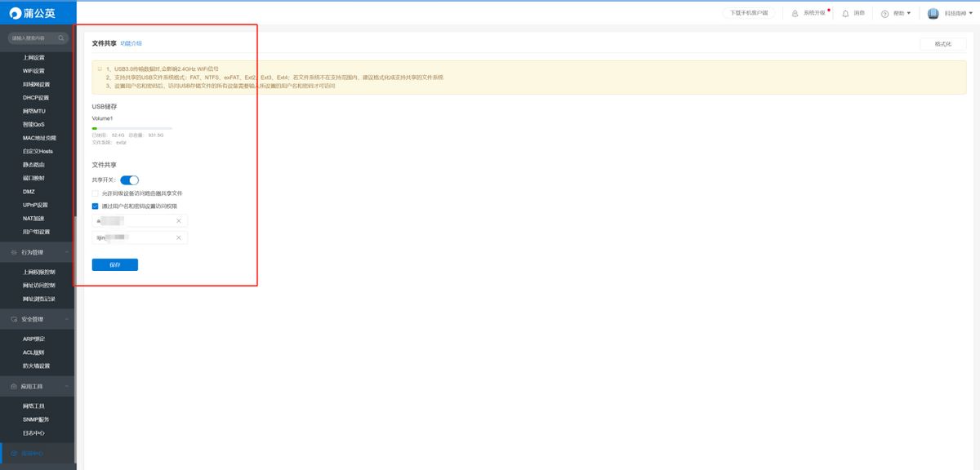
Task: Click the 消息 label in top bar
Action: (x=859, y=13)
